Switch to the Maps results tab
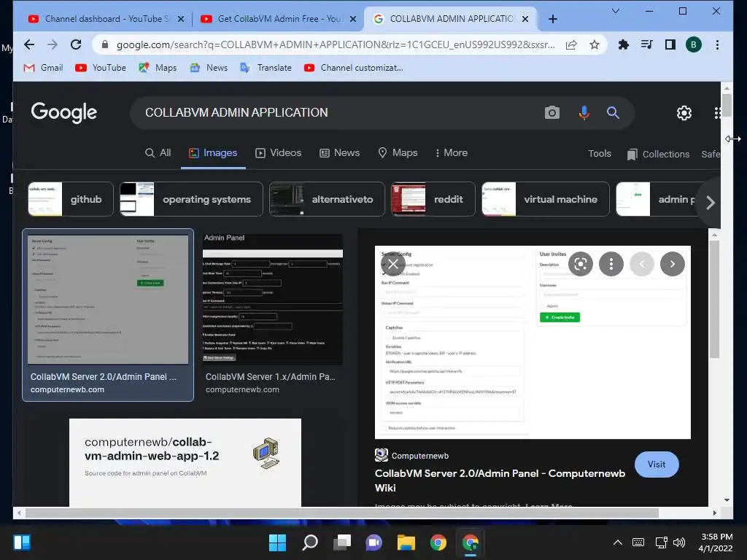Viewport: 747px width, 560px height. click(398, 153)
